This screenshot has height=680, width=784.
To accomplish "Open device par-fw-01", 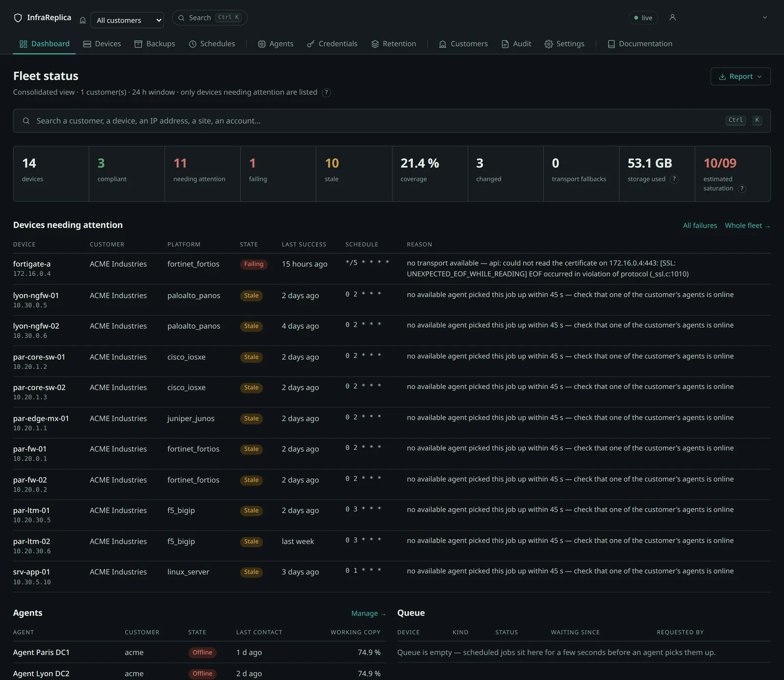I will (30, 449).
